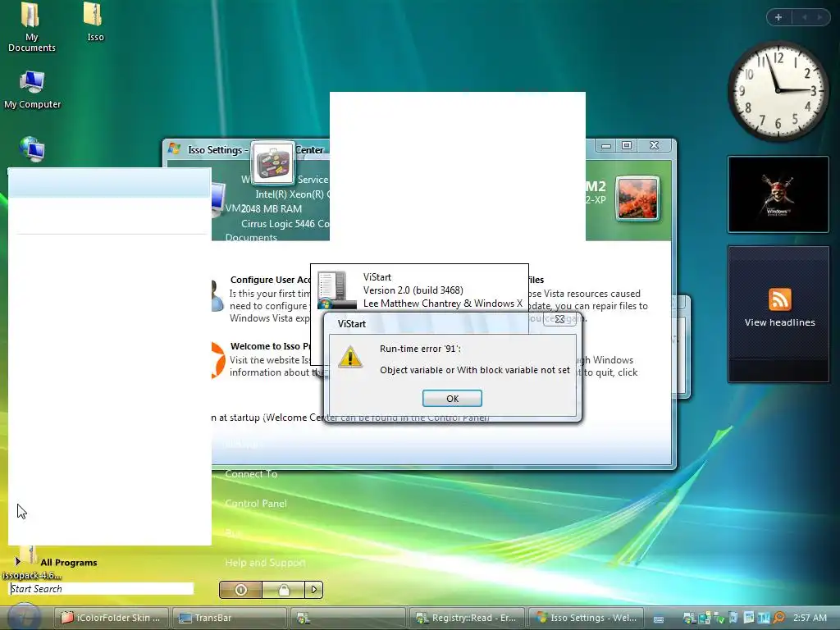Click the green shield tray icon

pos(719,619)
